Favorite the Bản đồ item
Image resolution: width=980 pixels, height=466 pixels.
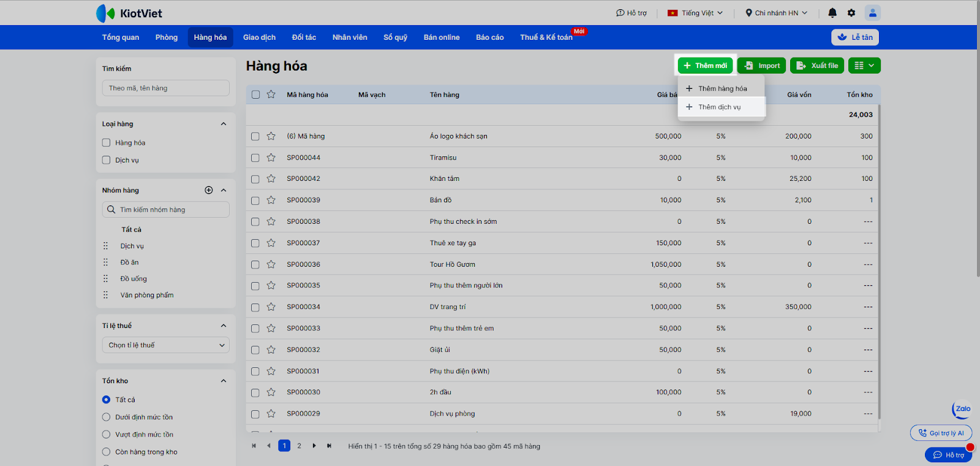click(271, 200)
